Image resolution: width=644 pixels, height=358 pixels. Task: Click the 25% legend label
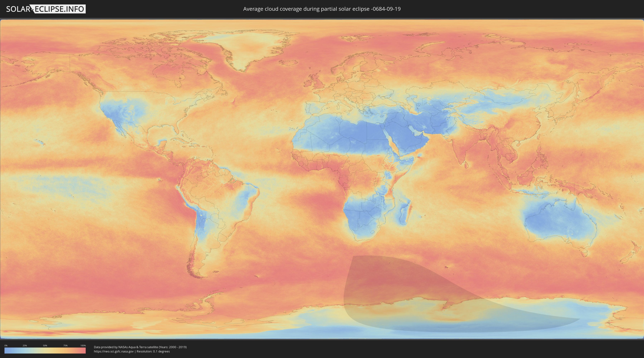click(25, 345)
